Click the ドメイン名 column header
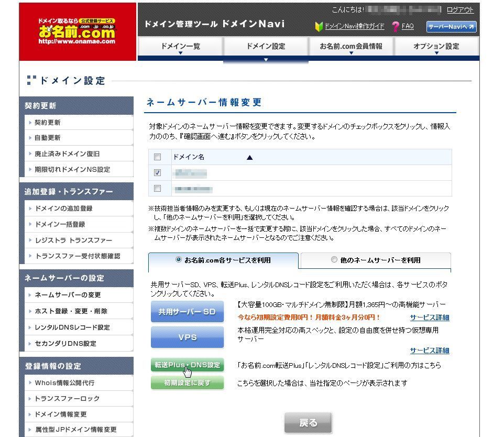This screenshot has width=504, height=437. pyautogui.click(x=189, y=157)
